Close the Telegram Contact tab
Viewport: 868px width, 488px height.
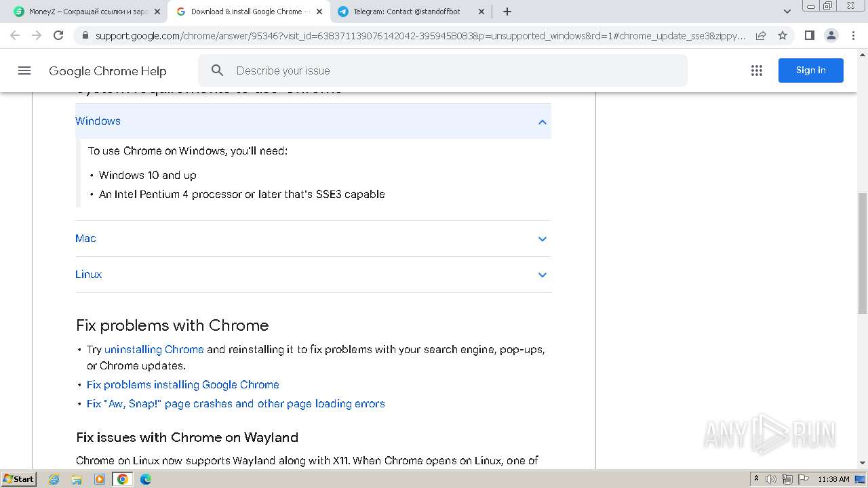coord(481,12)
